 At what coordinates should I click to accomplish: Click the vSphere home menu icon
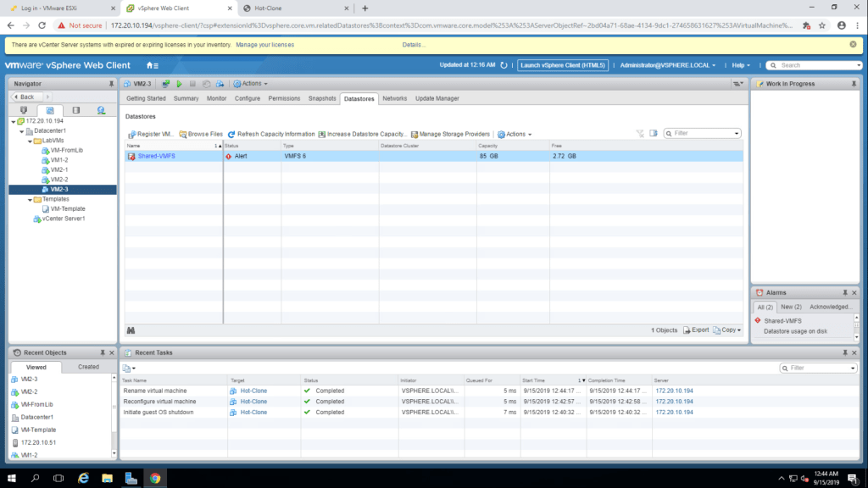(x=152, y=65)
